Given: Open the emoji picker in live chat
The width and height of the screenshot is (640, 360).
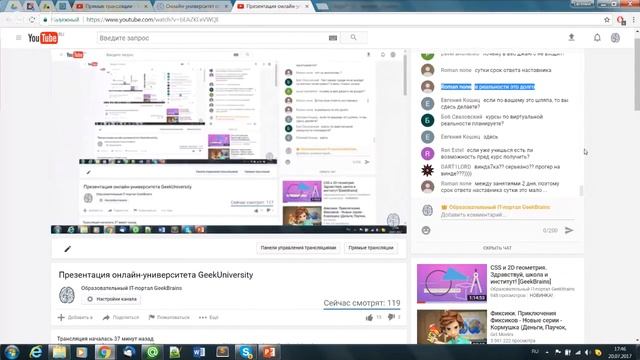Looking at the screenshot, I should point(426,231).
